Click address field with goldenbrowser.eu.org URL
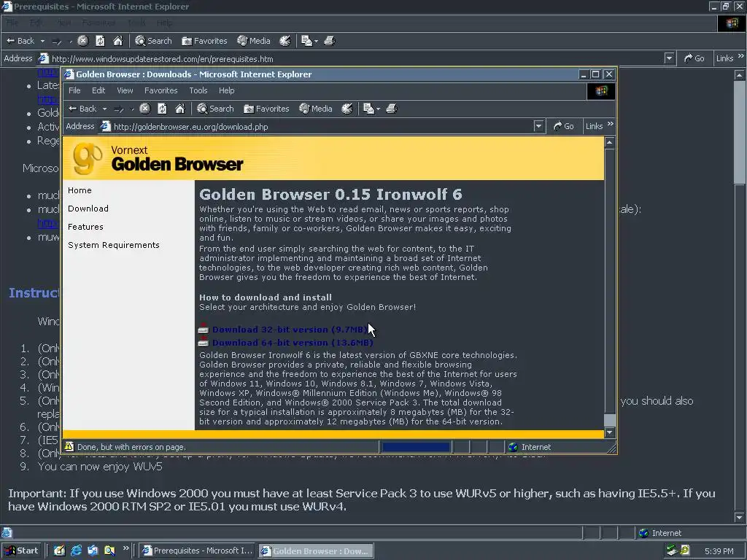 pyautogui.click(x=315, y=127)
